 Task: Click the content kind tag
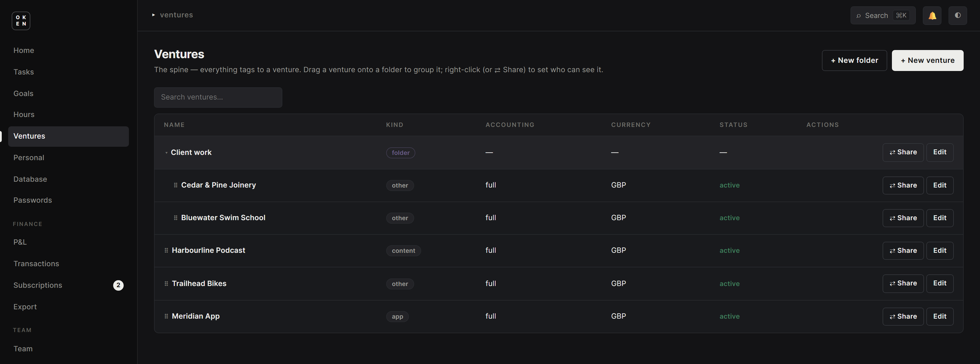pos(404,251)
